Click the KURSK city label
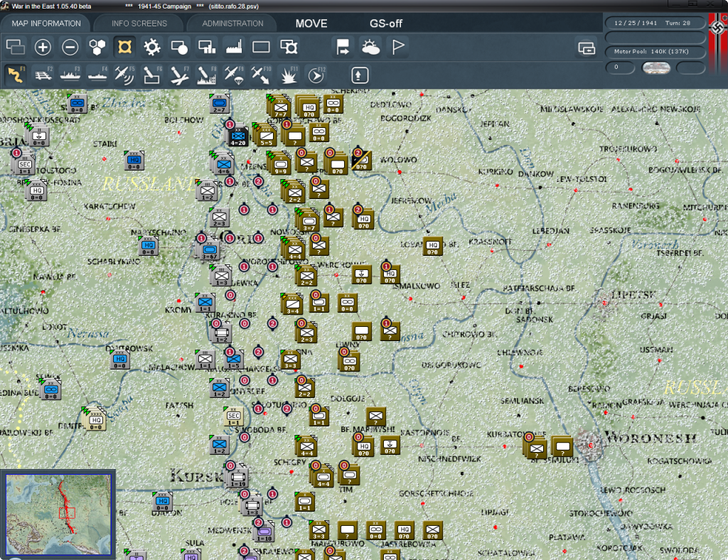Image resolution: width=728 pixels, height=560 pixels. coord(197,475)
